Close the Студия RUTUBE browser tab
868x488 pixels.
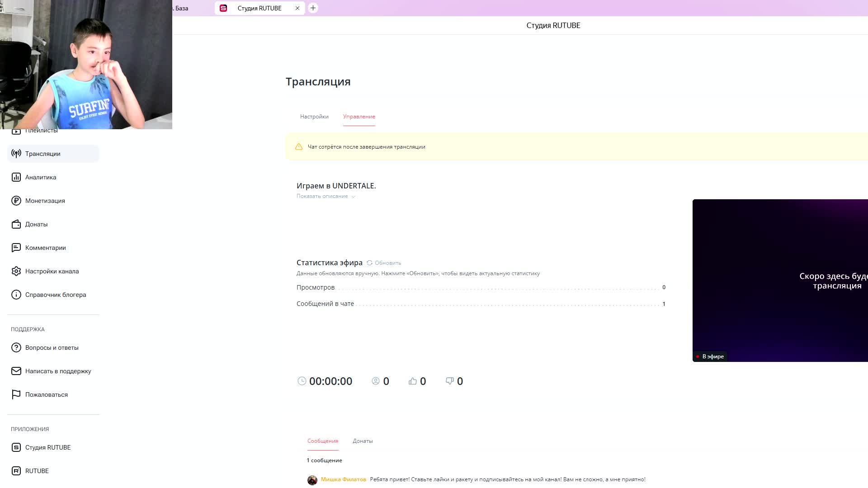tap(297, 8)
